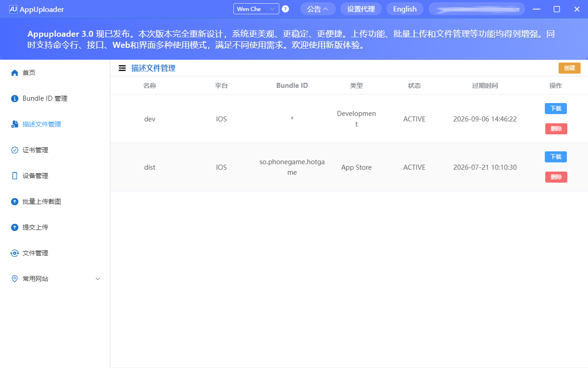588x368 pixels.
Task: Open 文件管理 using its sidebar icon
Action: tap(14, 253)
